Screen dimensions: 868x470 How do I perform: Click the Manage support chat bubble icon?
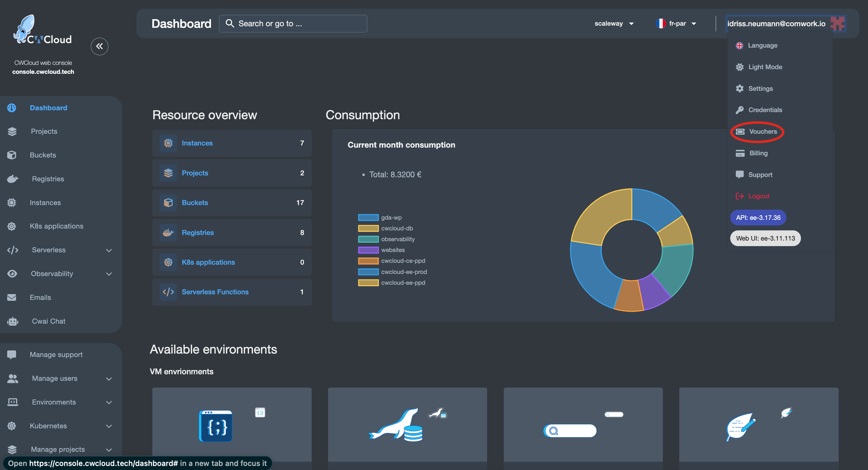12,355
